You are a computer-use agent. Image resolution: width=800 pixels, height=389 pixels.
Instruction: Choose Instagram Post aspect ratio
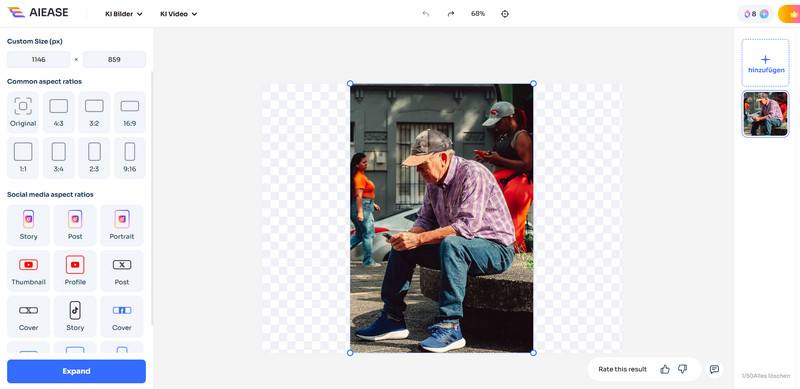pos(75,225)
